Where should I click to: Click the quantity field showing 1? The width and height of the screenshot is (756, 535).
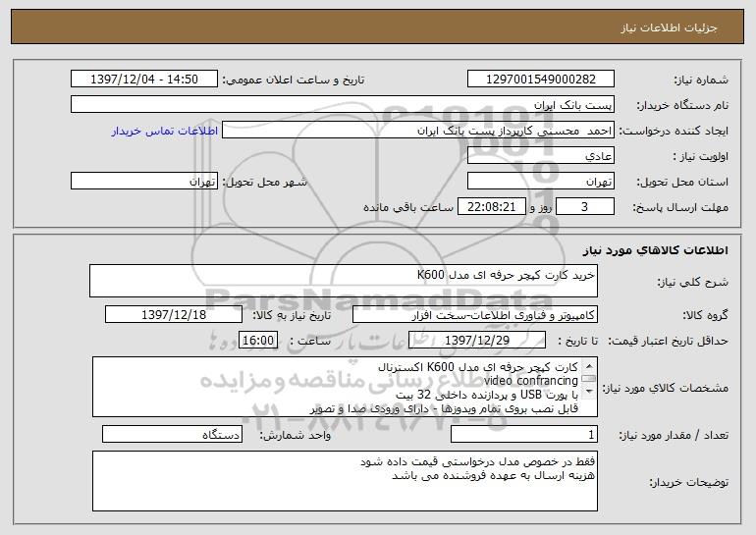[x=524, y=434]
